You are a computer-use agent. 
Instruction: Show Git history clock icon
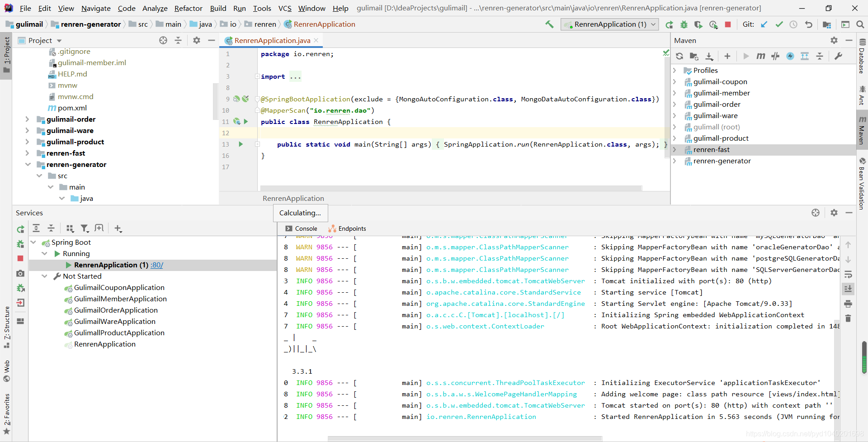click(793, 24)
